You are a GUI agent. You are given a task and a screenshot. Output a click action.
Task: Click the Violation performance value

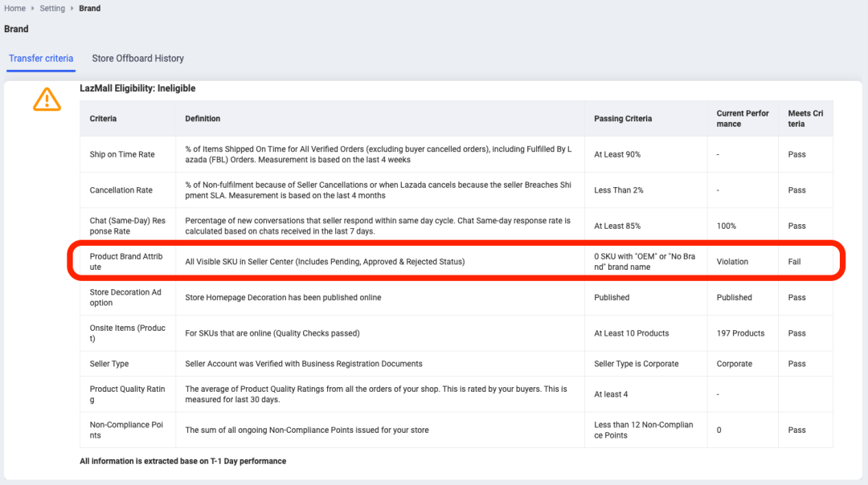pos(732,262)
